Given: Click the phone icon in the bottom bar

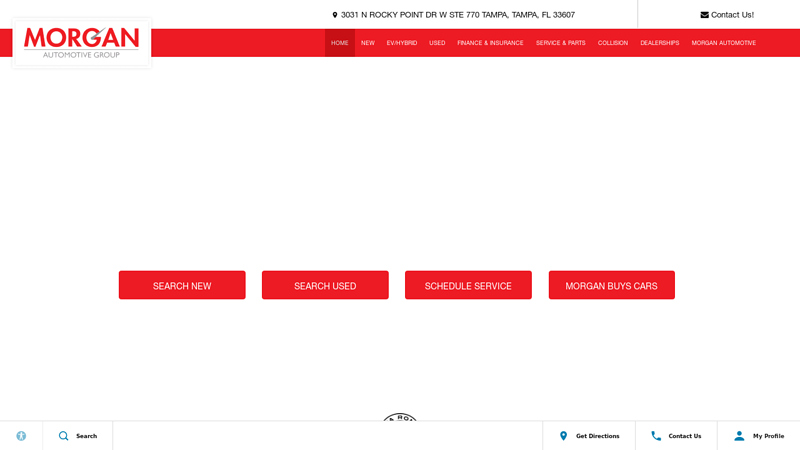Looking at the screenshot, I should point(656,436).
